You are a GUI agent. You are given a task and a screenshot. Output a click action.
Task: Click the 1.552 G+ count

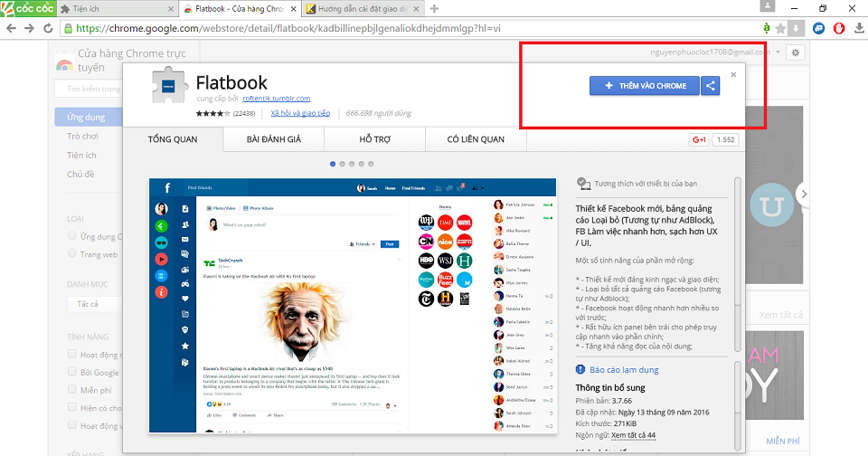coord(725,139)
